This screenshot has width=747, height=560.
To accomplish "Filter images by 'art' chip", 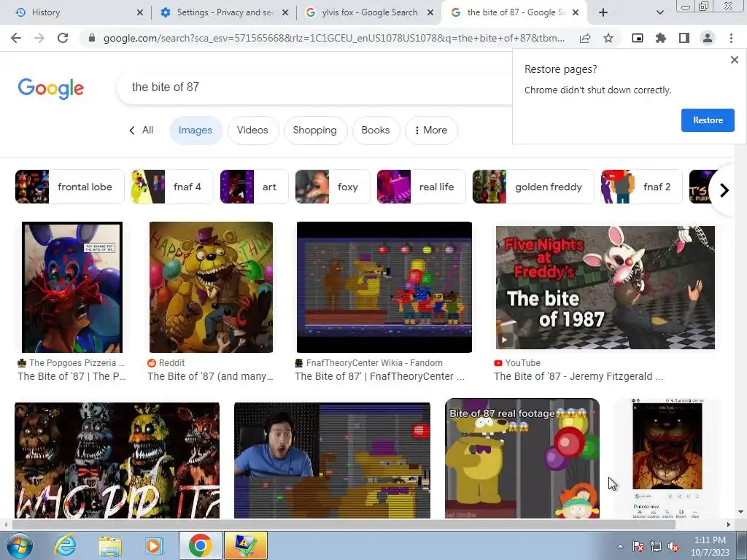I will [254, 187].
